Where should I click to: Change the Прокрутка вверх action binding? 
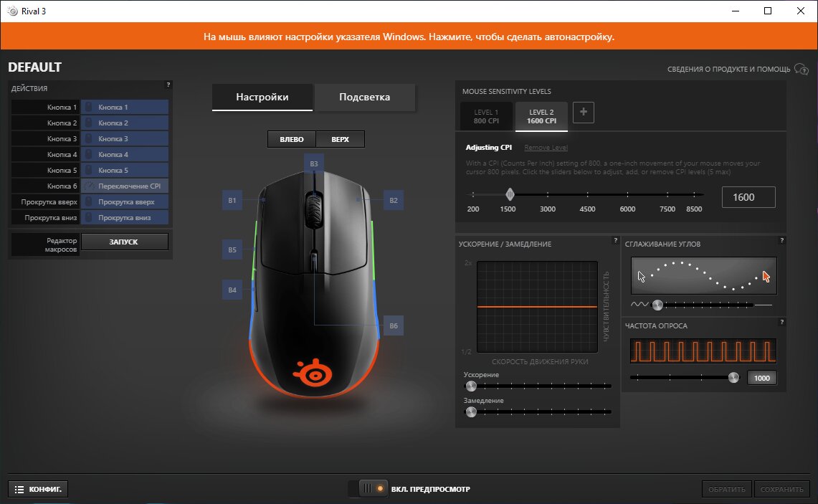[x=125, y=201]
